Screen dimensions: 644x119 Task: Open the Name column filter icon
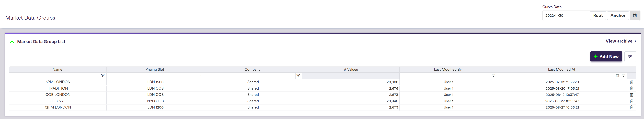tap(103, 76)
